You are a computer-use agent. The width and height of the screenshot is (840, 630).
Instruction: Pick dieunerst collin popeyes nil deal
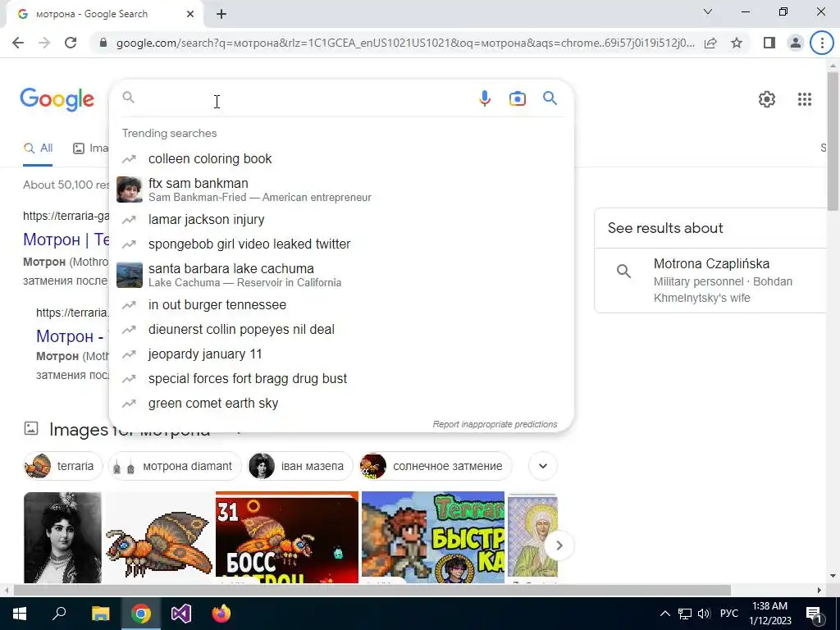click(x=341, y=329)
